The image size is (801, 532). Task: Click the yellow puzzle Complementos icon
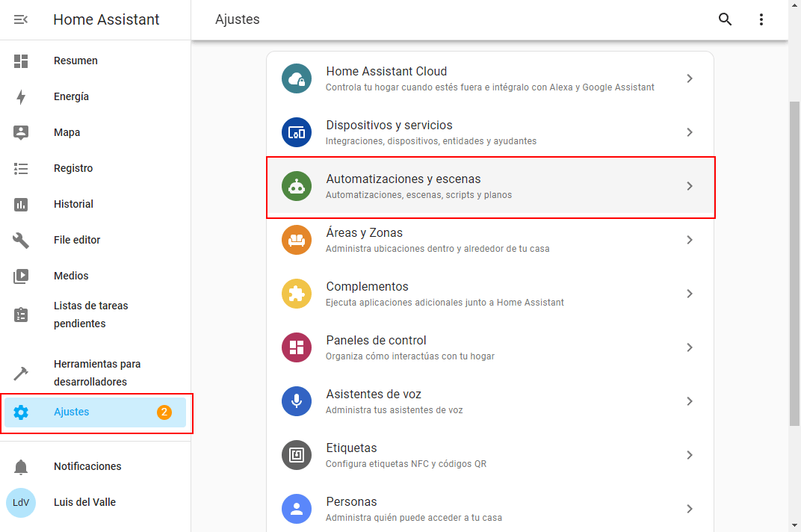[297, 294]
